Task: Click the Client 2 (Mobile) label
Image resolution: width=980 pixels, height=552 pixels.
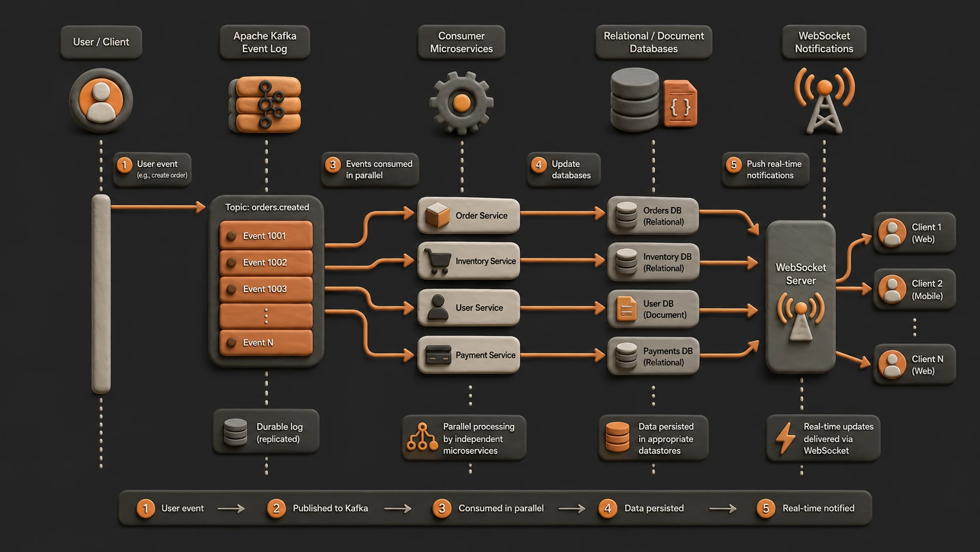Action: (x=927, y=290)
